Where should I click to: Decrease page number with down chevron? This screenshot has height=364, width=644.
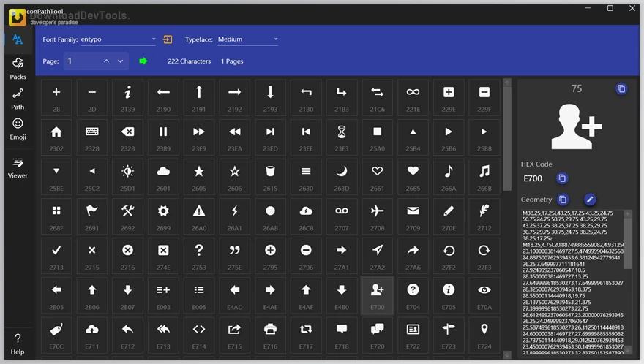(120, 61)
